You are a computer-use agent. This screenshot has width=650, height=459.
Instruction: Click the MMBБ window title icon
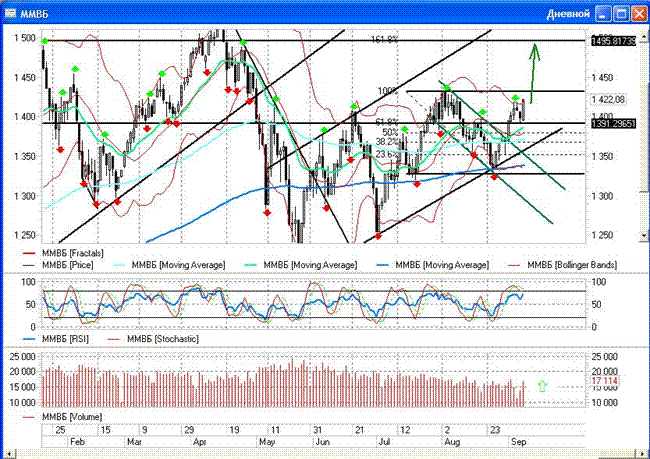(10, 13)
